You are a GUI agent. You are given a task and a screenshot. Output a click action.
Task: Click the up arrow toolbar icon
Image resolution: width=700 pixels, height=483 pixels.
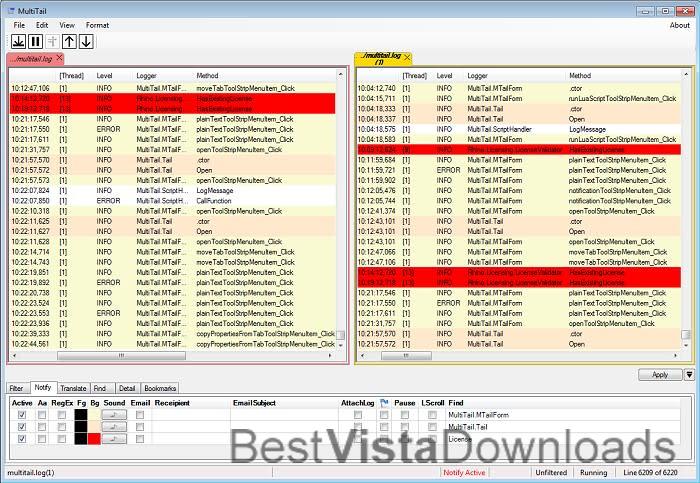(x=69, y=42)
